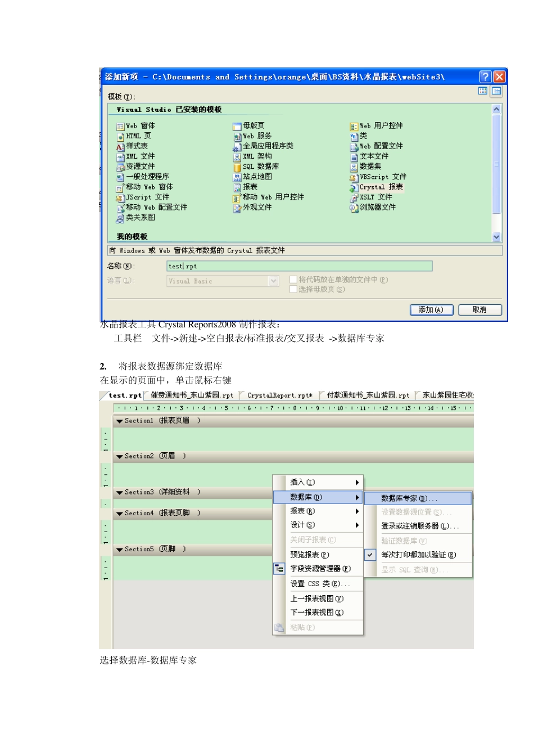Select the 外观文件 template icon
The image size is (534, 756).
[237, 208]
